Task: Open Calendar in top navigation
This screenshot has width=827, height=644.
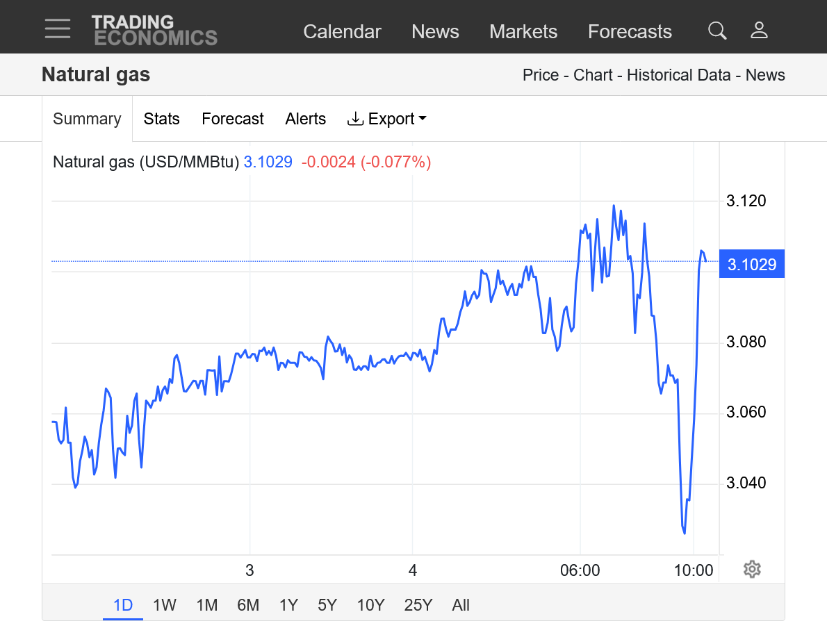Action: coord(342,32)
